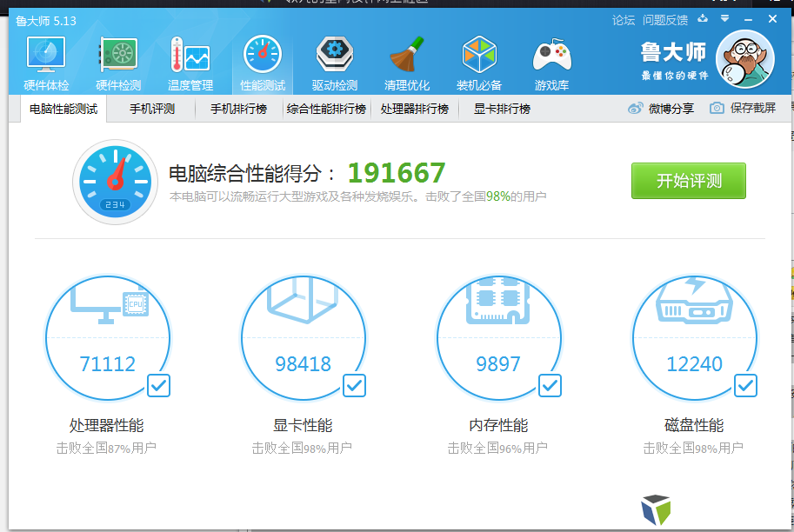Toggle the 显卡性能 graphics card checkbox
Viewport: 794px width, 532px height.
click(x=354, y=385)
